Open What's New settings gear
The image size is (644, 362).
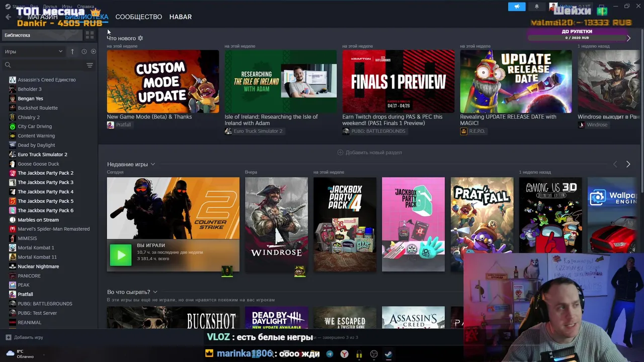click(140, 38)
